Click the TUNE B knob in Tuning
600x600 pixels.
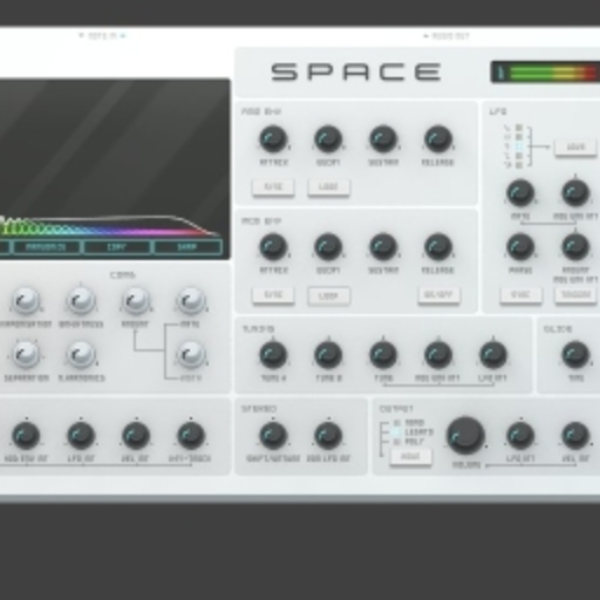tap(328, 355)
